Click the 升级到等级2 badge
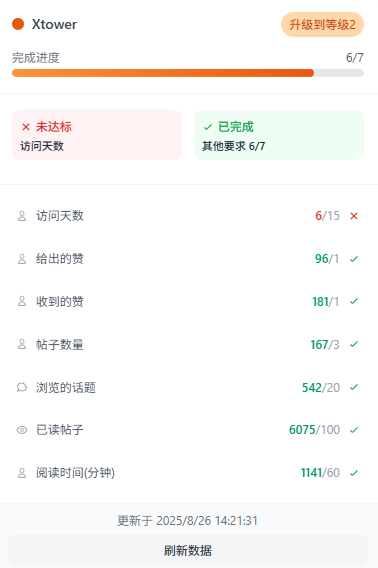The image size is (378, 568). [x=322, y=25]
